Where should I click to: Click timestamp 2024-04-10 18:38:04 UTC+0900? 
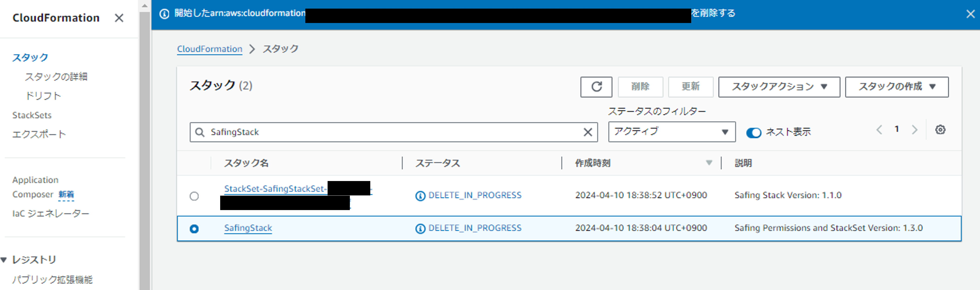(x=641, y=228)
